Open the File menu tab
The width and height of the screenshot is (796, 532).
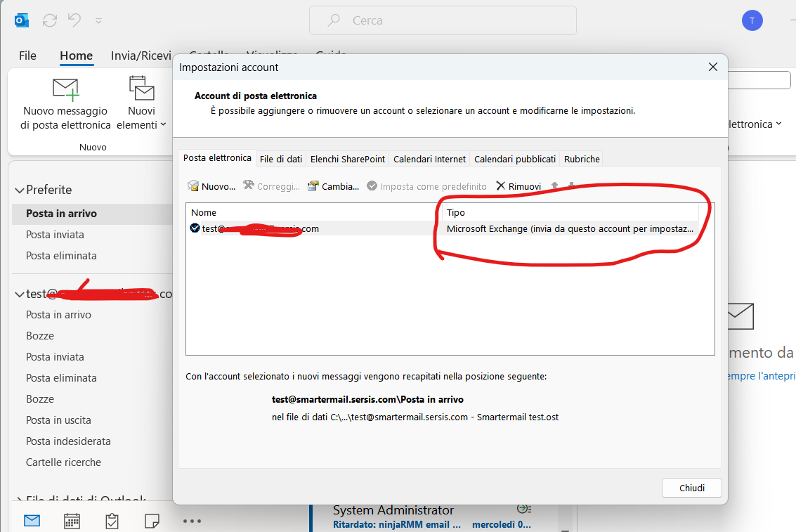pyautogui.click(x=27, y=56)
